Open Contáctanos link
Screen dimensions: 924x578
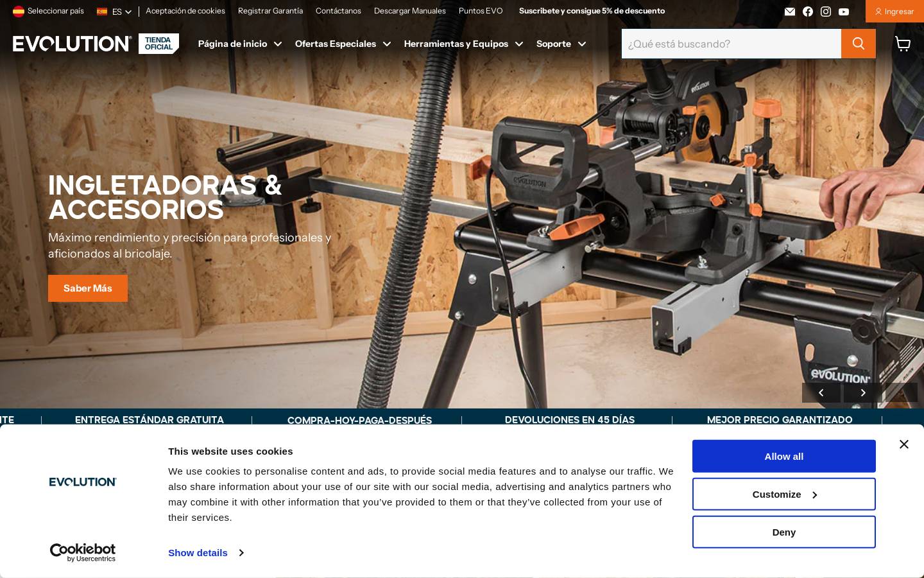[x=338, y=11]
